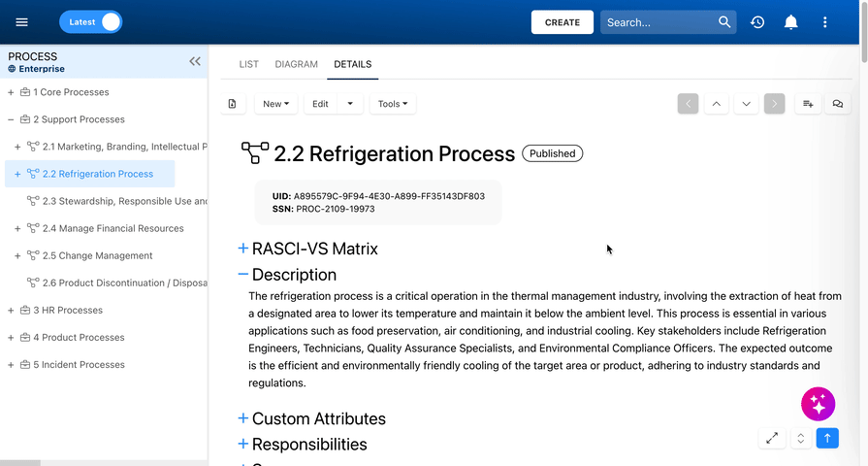Expand the RASCI-VS Matrix section

(x=243, y=249)
